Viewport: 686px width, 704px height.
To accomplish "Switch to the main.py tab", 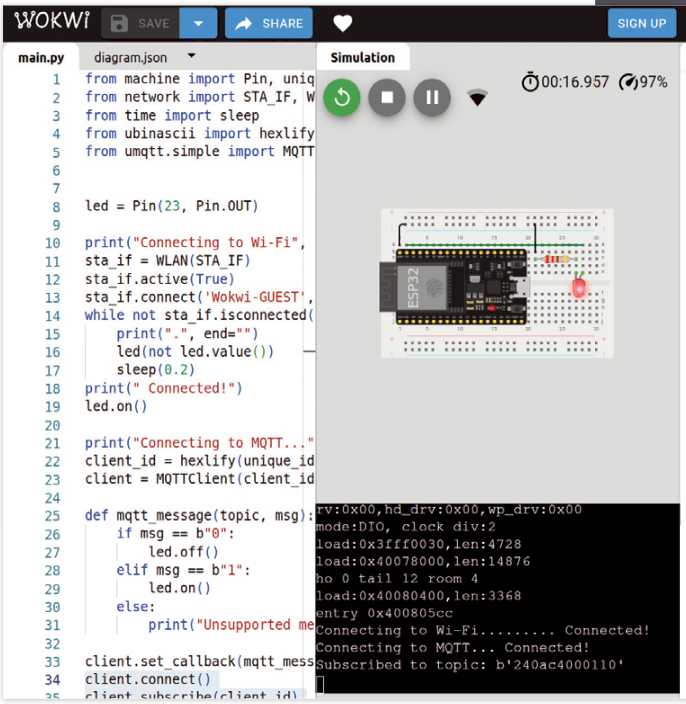I will pyautogui.click(x=41, y=57).
